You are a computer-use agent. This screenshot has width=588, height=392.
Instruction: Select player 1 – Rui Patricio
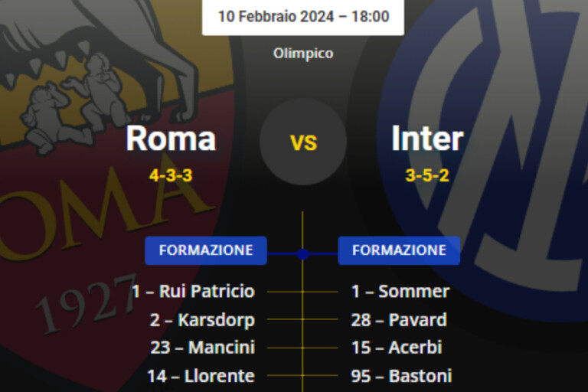coord(193,292)
